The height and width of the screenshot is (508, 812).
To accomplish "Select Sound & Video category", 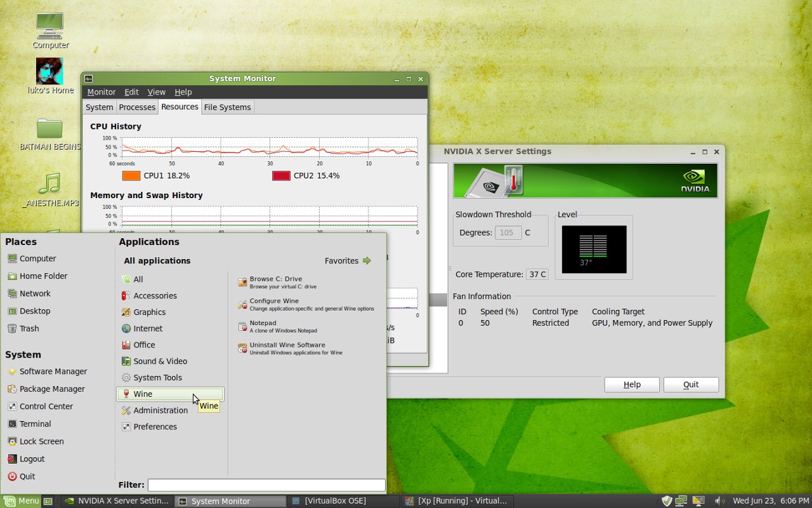I will point(170,361).
